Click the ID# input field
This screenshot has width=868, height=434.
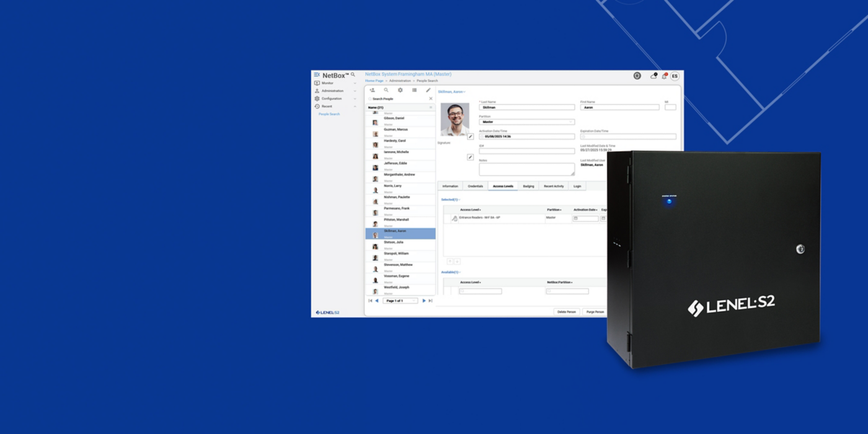526,151
